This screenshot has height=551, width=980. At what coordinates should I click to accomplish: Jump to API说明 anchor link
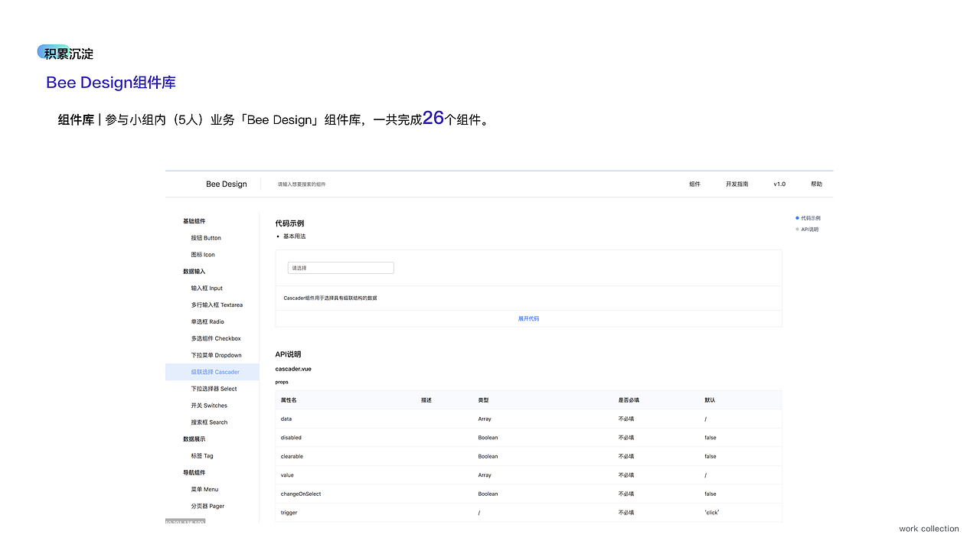click(x=809, y=230)
